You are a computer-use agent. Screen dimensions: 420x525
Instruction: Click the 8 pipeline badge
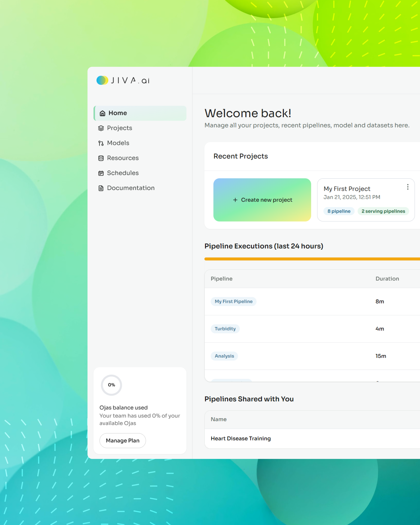(x=339, y=211)
